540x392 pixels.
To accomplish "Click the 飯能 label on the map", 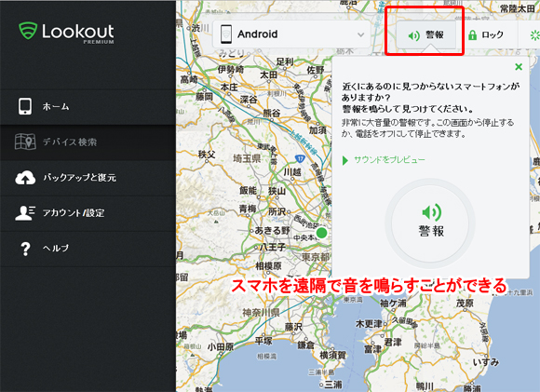I will (248, 190).
